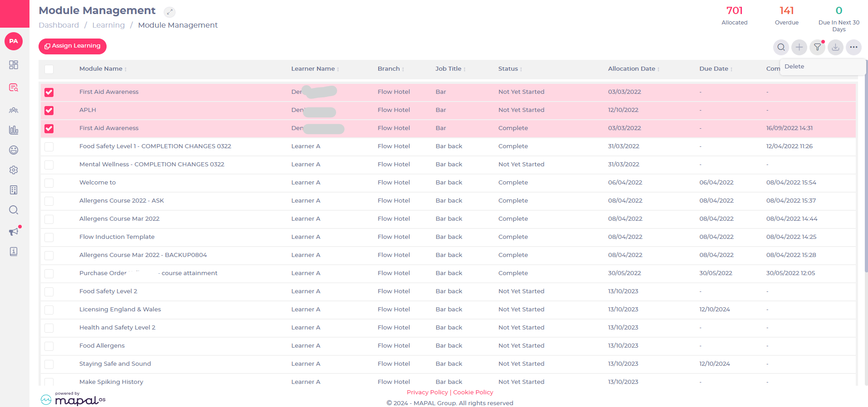Open the bar chart reports icon in sidebar
Screen dimensions: 868x407
click(14, 130)
